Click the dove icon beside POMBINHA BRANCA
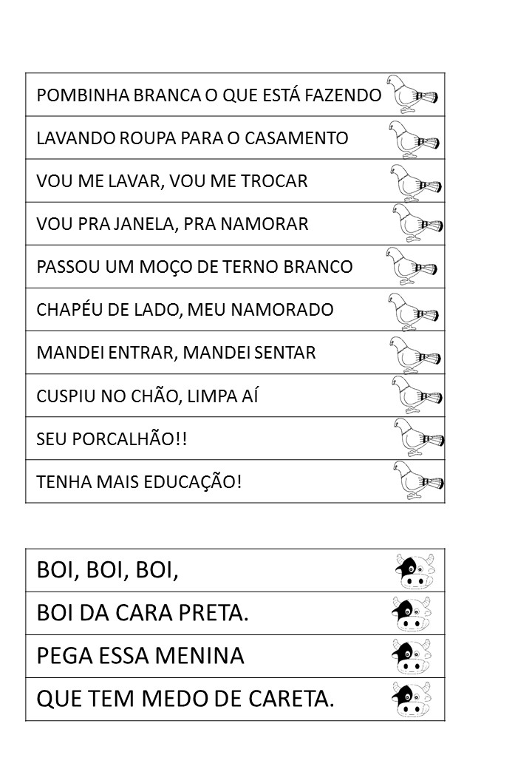The width and height of the screenshot is (532, 769). pos(412,94)
